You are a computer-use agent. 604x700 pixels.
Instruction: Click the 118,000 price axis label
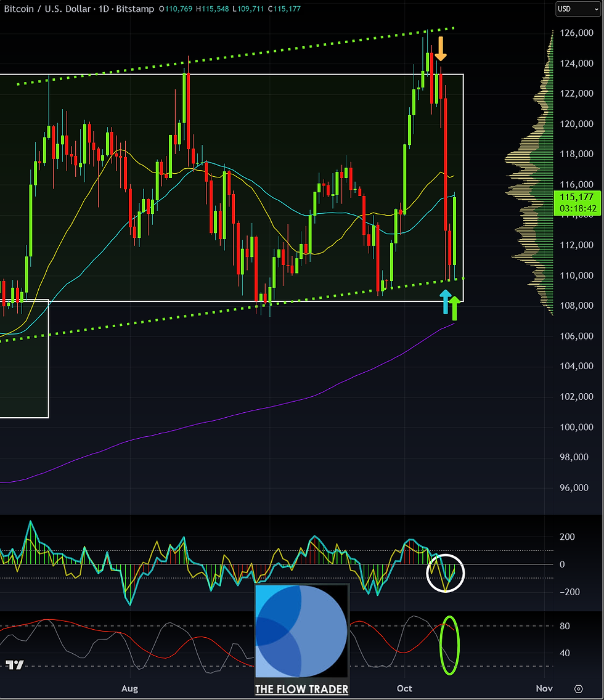[x=576, y=154]
